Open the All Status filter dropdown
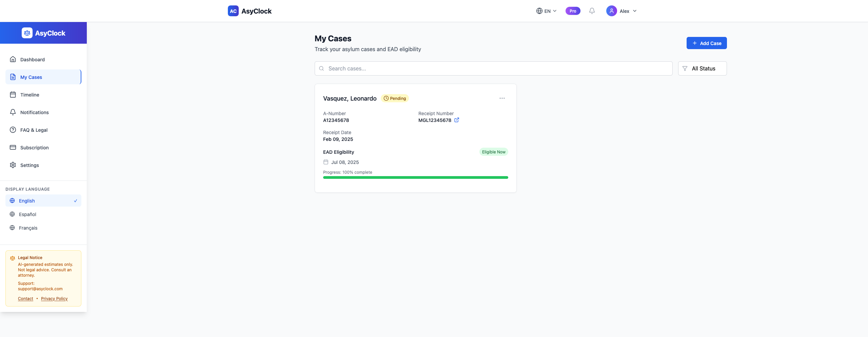 (x=702, y=68)
